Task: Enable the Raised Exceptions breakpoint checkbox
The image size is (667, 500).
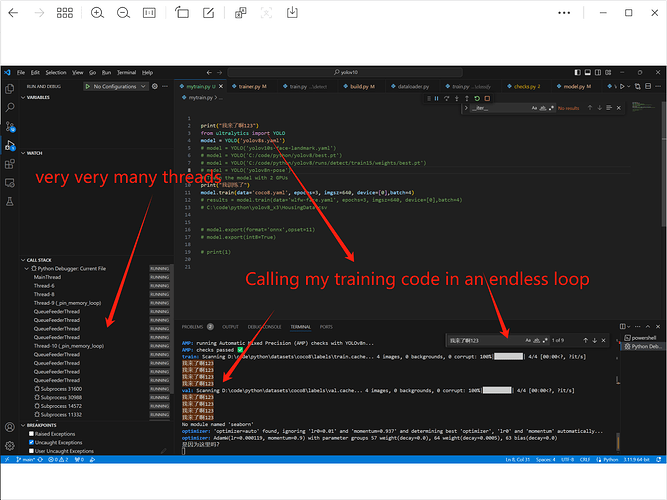Action: click(31, 434)
